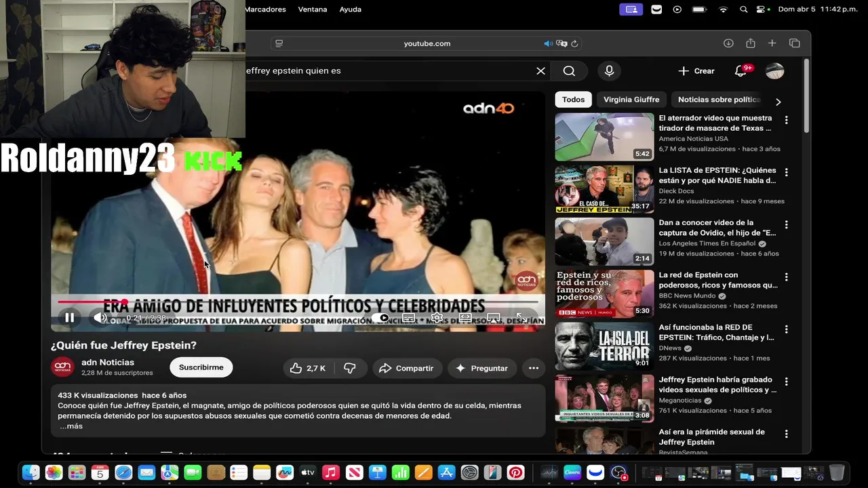Mute the video using the speaker icon
Screen dimensions: 868x488
(100, 317)
